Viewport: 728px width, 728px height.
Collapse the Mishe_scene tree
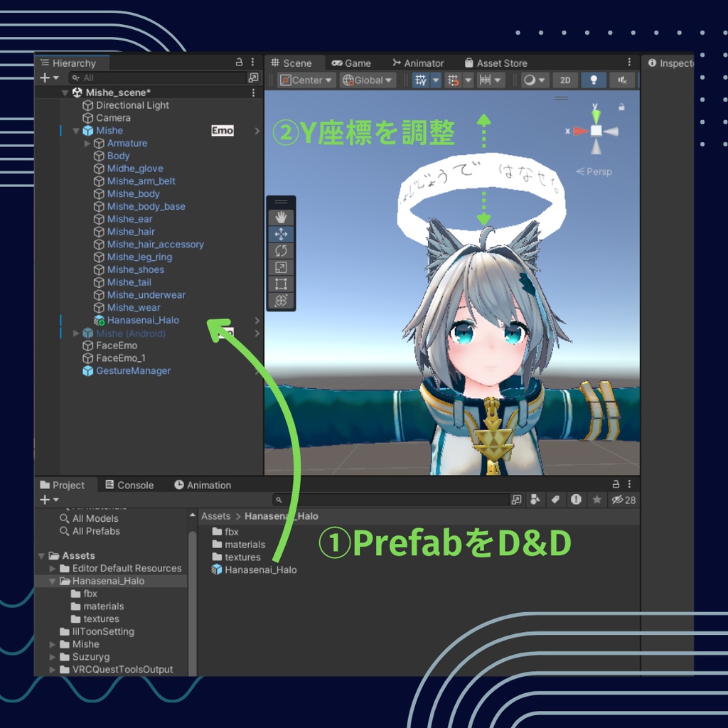pos(65,93)
